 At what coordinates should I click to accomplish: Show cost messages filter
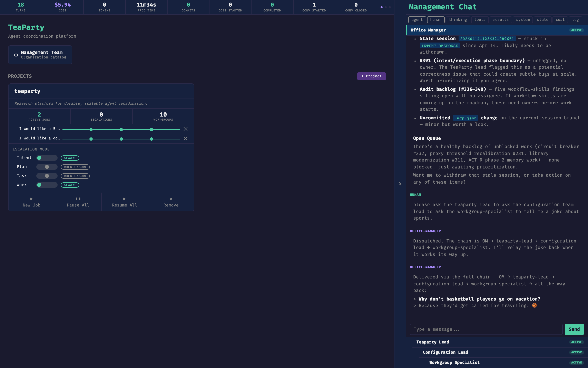[560, 20]
